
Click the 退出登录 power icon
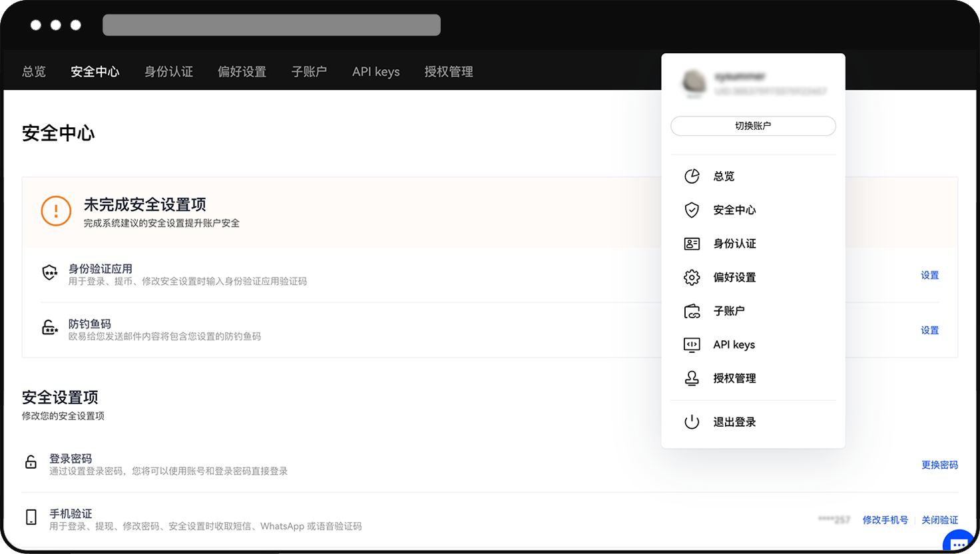click(x=692, y=421)
